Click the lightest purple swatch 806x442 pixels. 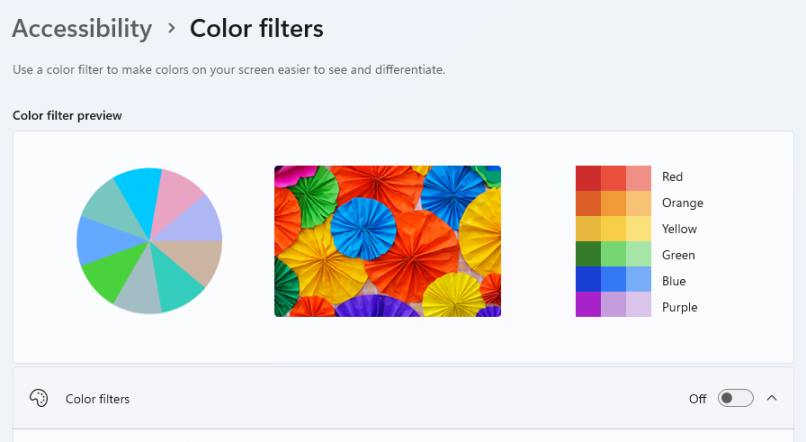pyautogui.click(x=638, y=306)
